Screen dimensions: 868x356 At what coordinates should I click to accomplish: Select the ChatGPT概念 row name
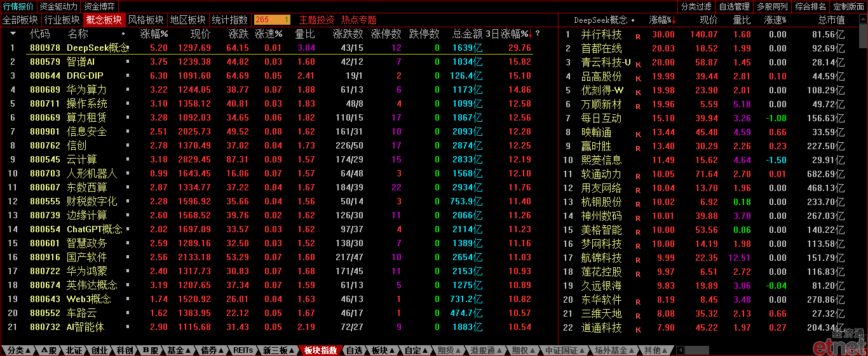tap(95, 229)
